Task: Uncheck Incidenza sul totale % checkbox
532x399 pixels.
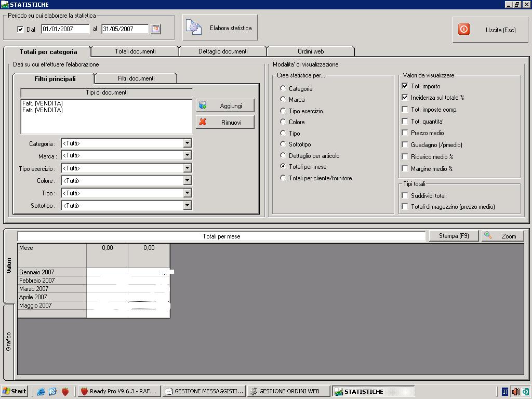Action: pyautogui.click(x=405, y=97)
